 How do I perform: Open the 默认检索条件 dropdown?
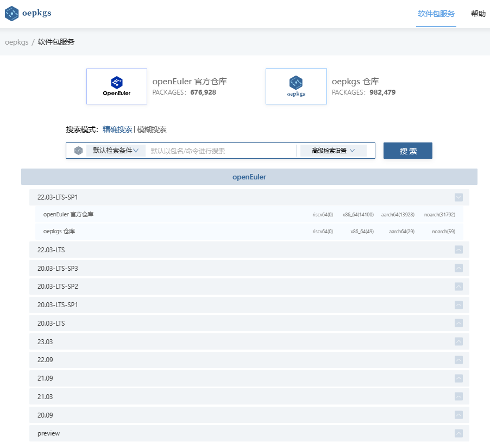coord(115,151)
